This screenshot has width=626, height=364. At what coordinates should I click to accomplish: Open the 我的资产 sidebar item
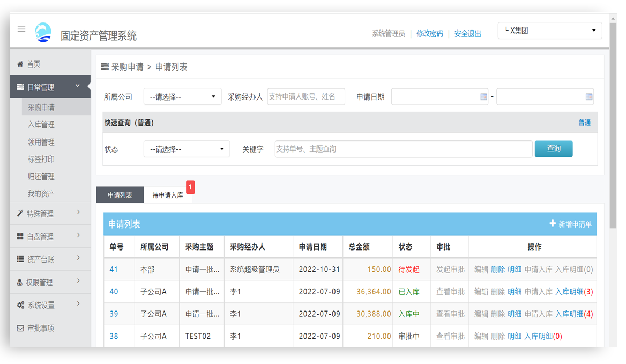42,193
